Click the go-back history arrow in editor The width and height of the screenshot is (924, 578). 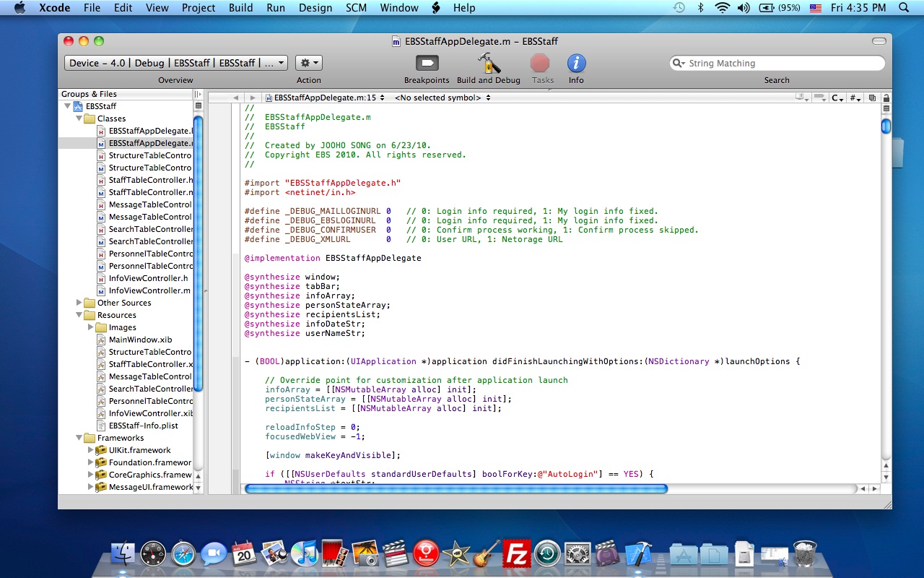tap(235, 98)
